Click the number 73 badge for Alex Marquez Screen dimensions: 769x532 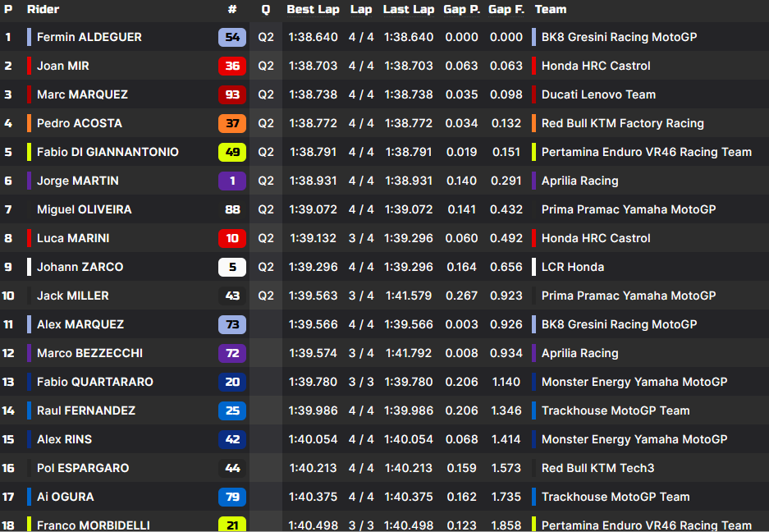pos(232,324)
